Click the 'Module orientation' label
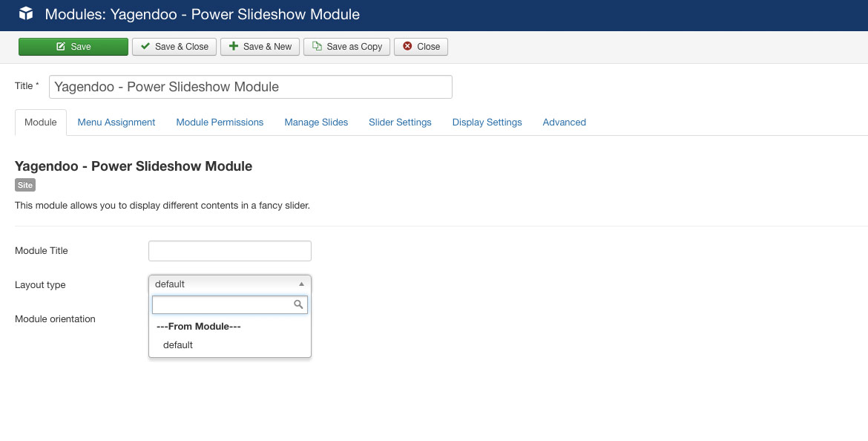 point(56,319)
